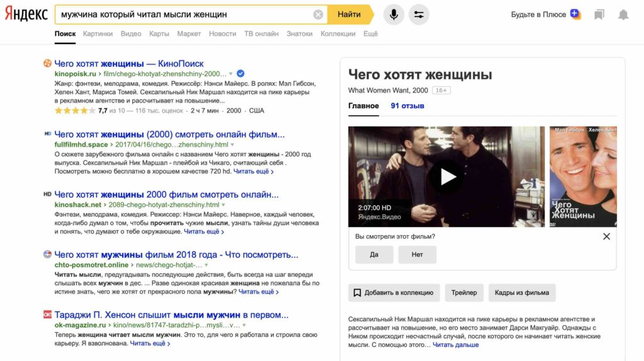644x361 pixels.
Task: Click 'Добавить в коллекцию' button
Action: [x=394, y=293]
